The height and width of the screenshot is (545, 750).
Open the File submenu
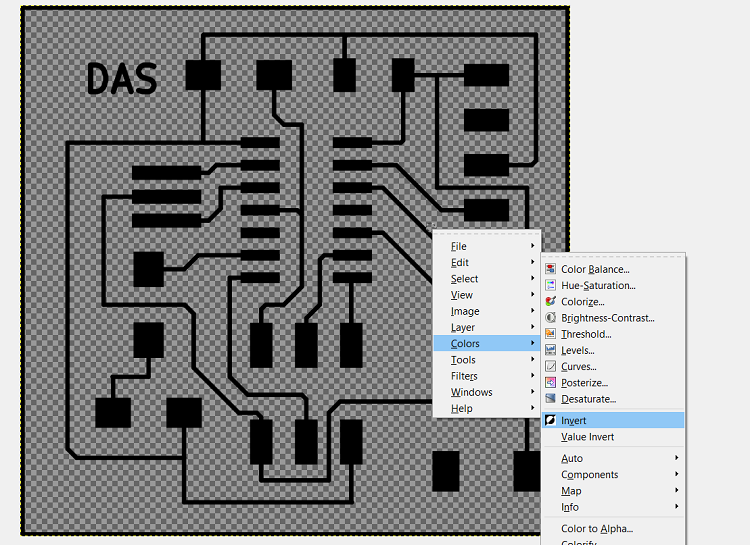coord(486,246)
